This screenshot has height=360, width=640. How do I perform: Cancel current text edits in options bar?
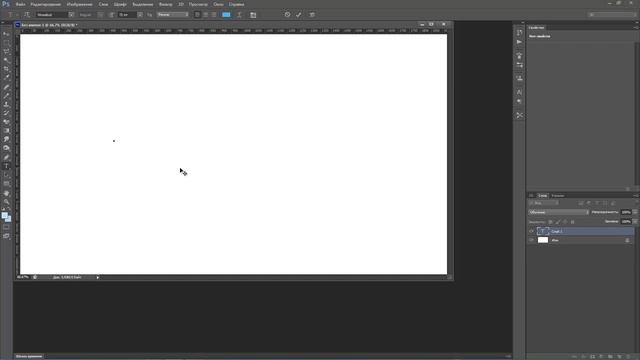pos(287,15)
